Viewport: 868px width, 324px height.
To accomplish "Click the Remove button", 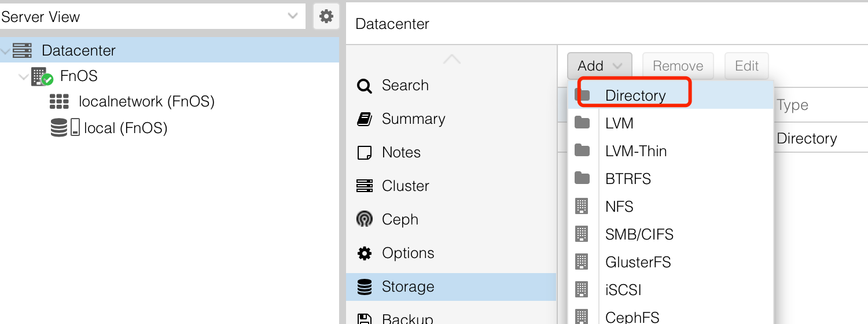I will [678, 66].
